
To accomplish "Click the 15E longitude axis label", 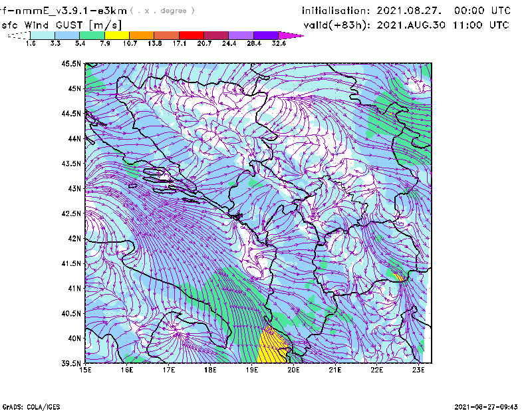I will point(86,370).
